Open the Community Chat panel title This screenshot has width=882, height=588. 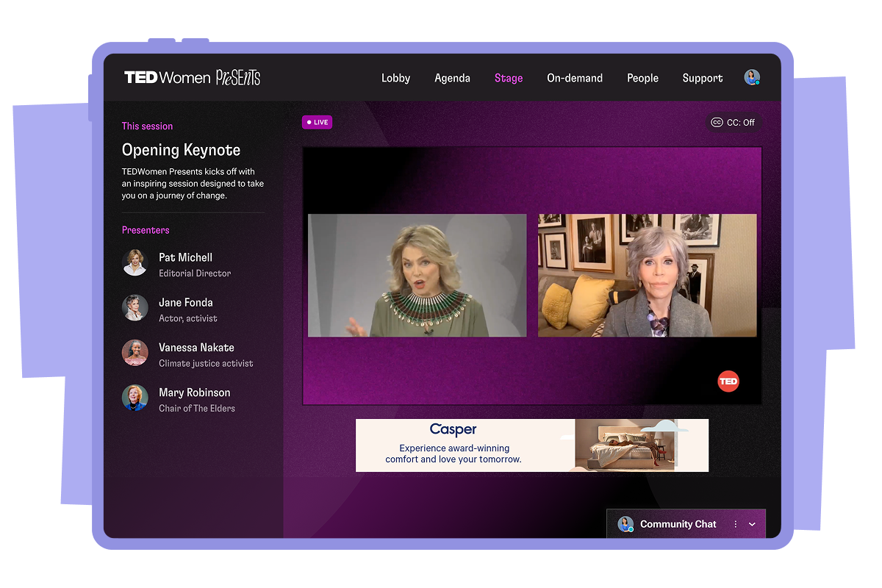tap(678, 524)
